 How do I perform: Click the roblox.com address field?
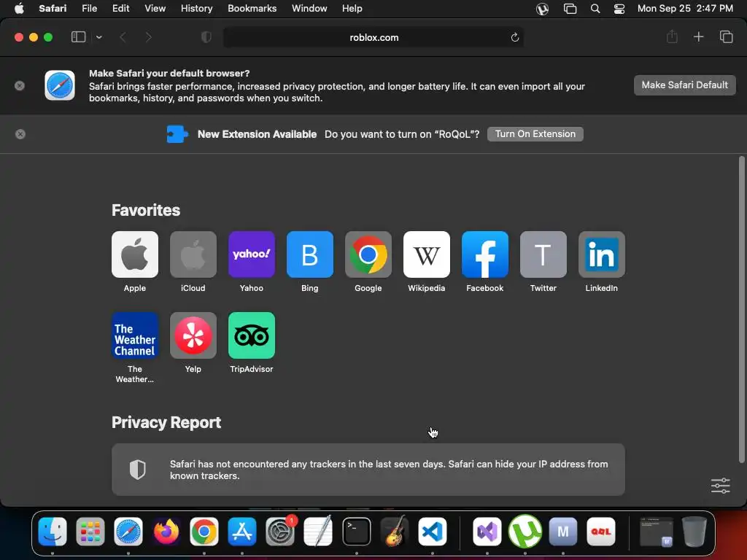[x=373, y=37]
